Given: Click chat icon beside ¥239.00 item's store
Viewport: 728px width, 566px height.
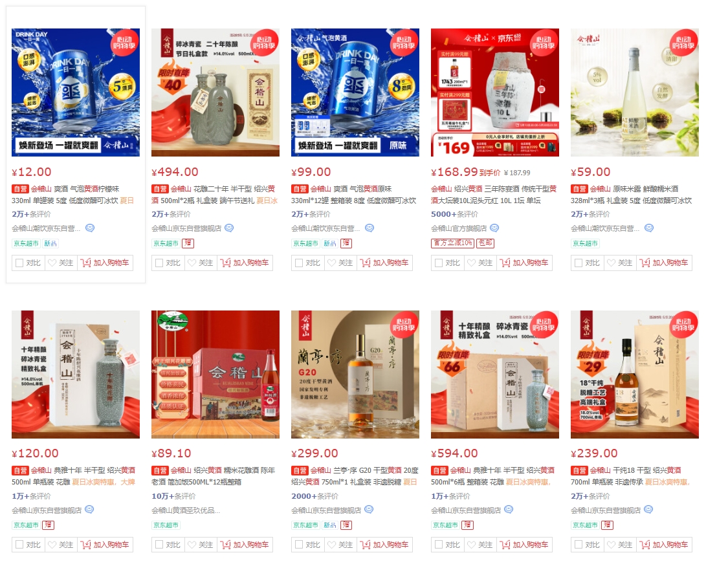Looking at the screenshot, I should (648, 510).
